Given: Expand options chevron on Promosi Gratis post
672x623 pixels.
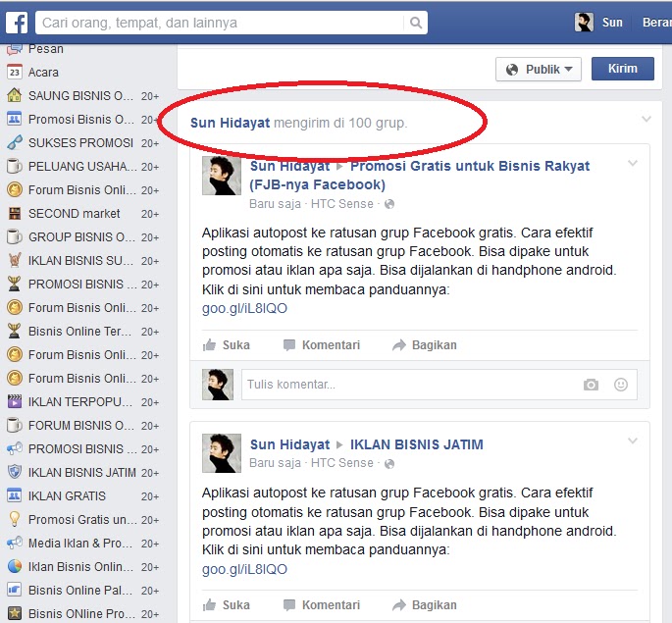Looking at the screenshot, I should pyautogui.click(x=633, y=163).
